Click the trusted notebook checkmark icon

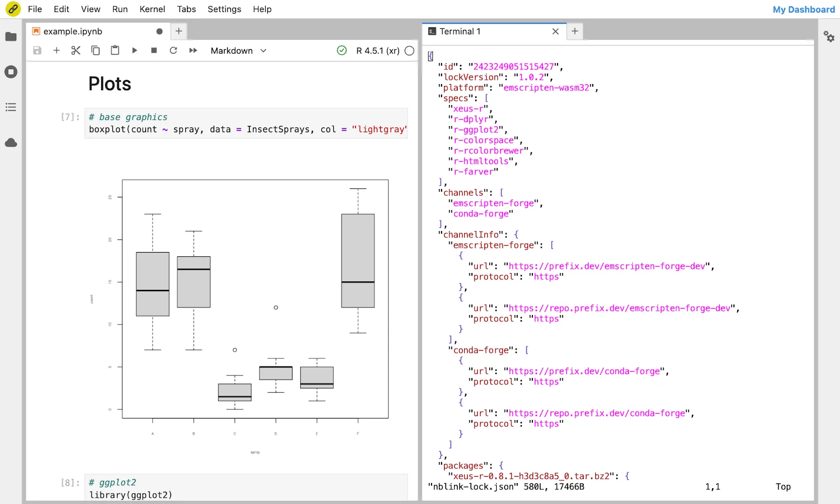[x=342, y=50]
